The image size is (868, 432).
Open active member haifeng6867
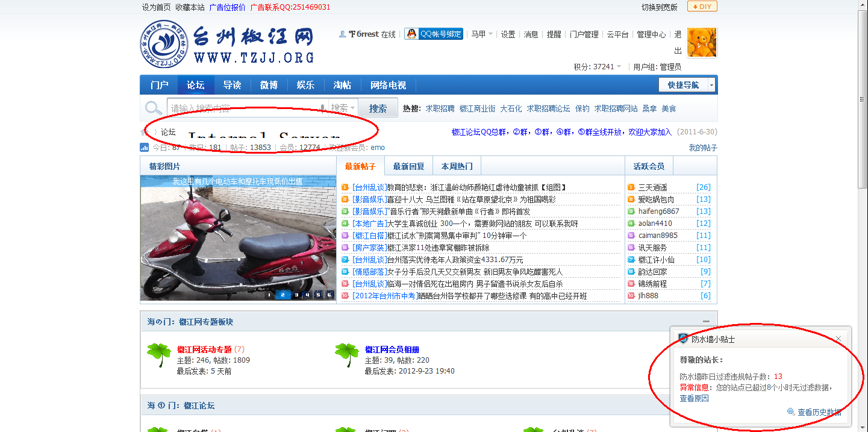658,211
